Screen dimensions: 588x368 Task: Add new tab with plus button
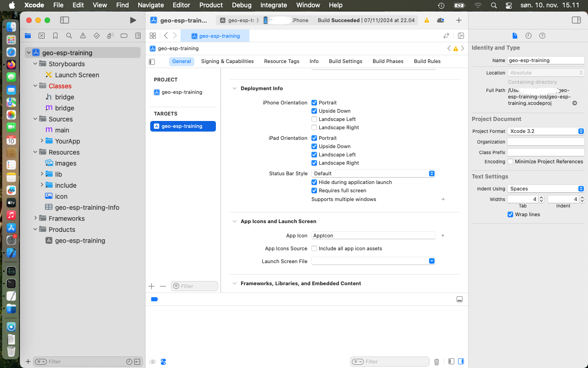[458, 20]
